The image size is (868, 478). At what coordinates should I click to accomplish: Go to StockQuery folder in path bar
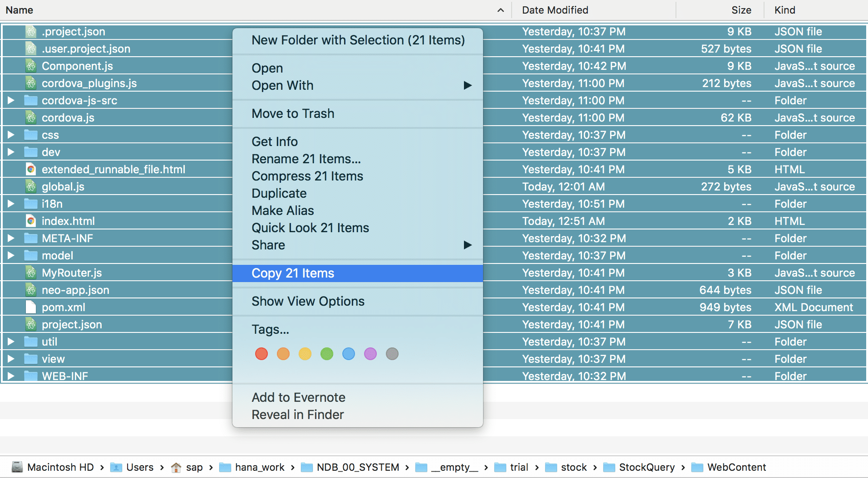pos(646,467)
